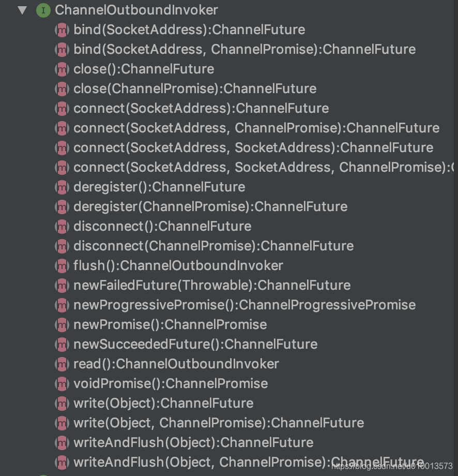Select close(ChannelPromise) method entry

point(195,88)
